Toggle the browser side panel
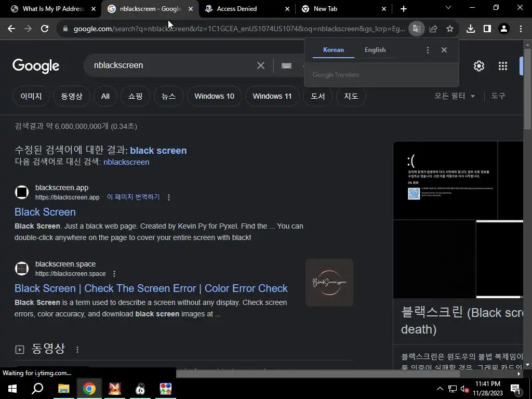 [x=487, y=29]
